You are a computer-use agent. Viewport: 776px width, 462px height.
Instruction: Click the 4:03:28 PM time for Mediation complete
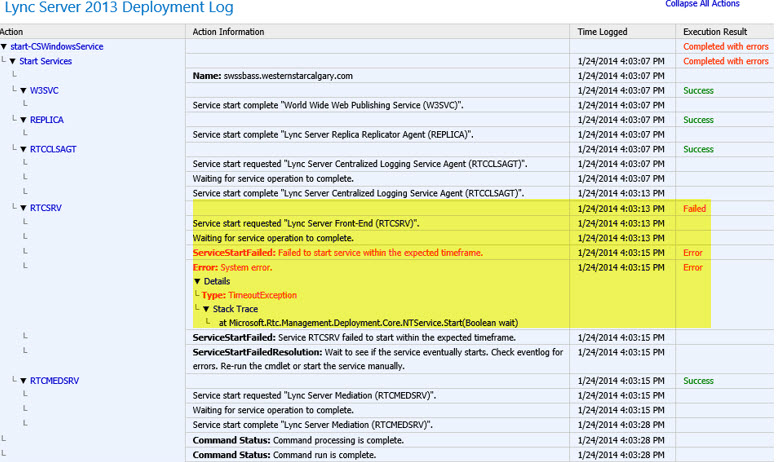pos(621,425)
